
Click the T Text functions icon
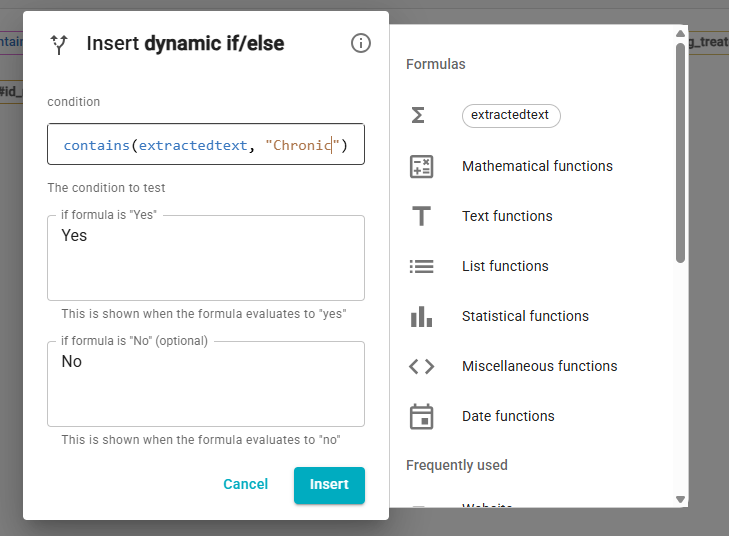pos(421,216)
